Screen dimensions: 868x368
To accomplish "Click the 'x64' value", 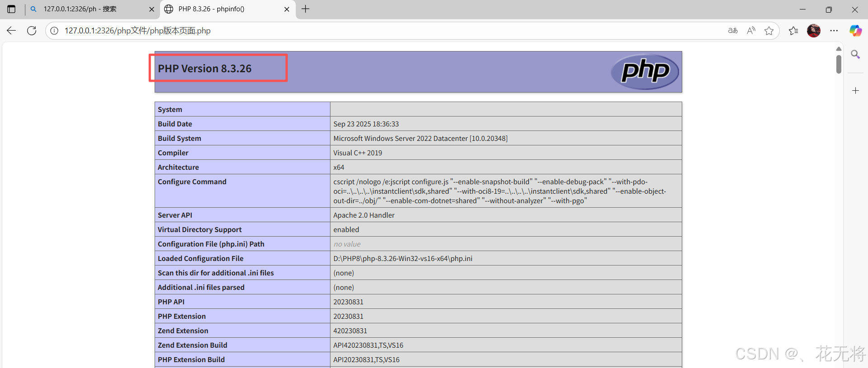I will coord(339,168).
